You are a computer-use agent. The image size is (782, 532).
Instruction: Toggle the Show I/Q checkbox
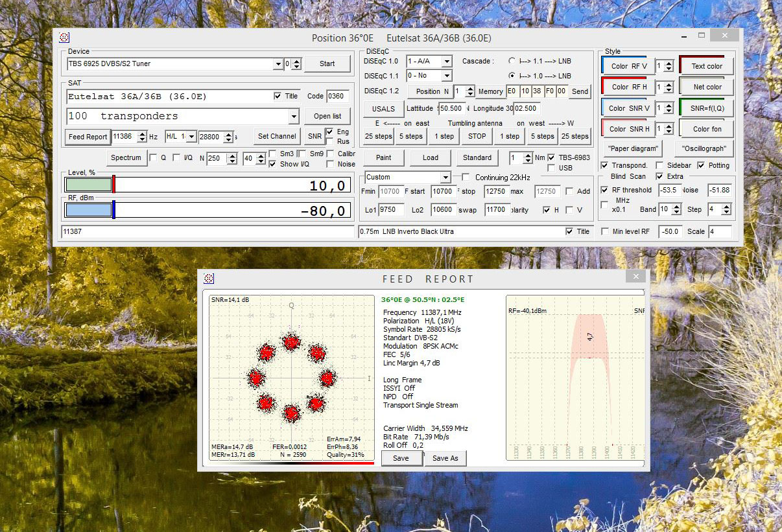pyautogui.click(x=273, y=165)
